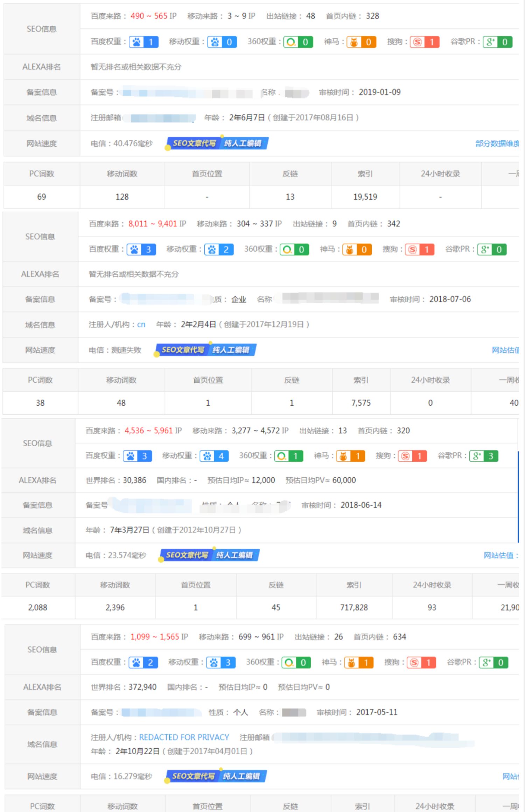The width and height of the screenshot is (525, 812).
Task: Click the Baidu traffic value 1,099 ~ 1,565
Action: (155, 637)
